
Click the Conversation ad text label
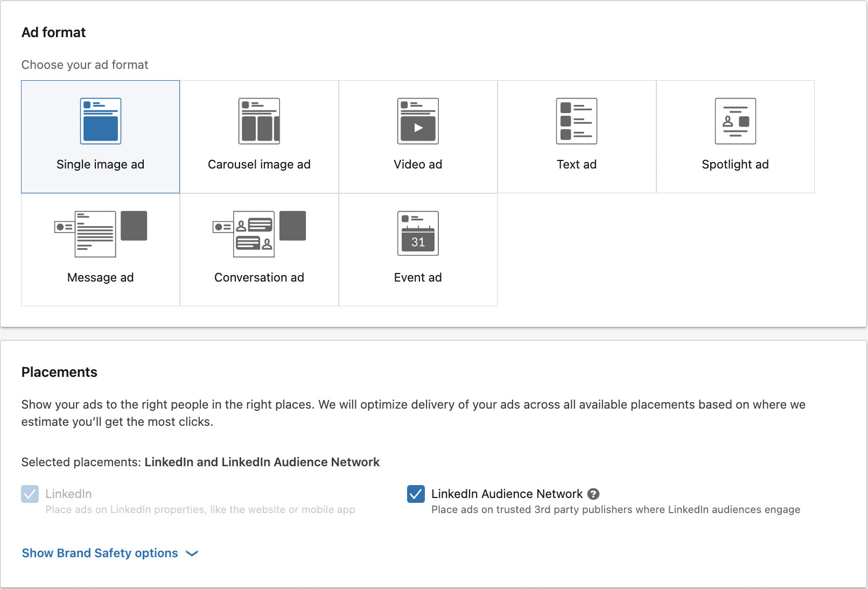259,277
